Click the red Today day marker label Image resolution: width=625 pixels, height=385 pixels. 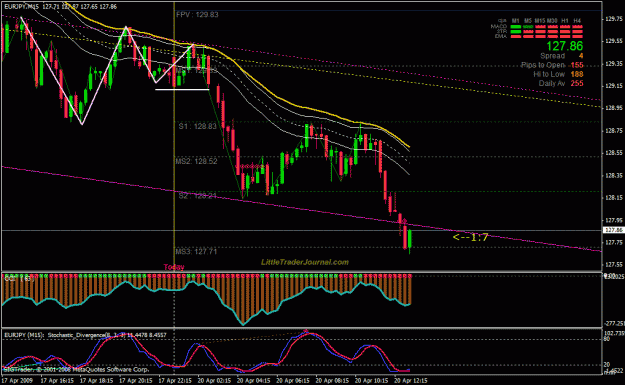point(174,267)
